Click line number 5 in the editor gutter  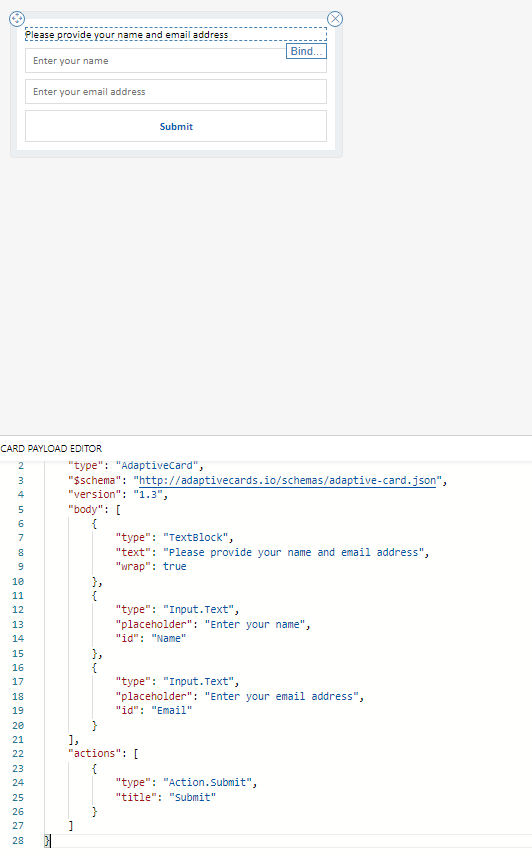[21, 510]
